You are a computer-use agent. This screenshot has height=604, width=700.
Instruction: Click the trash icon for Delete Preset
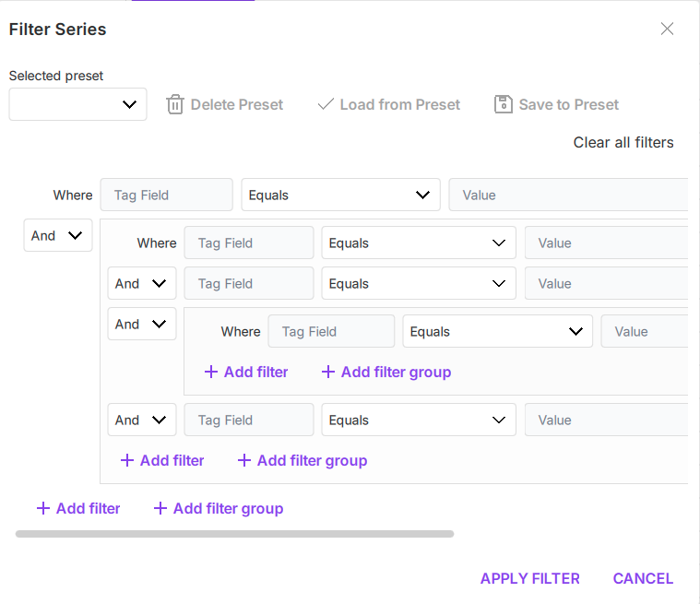click(x=175, y=104)
